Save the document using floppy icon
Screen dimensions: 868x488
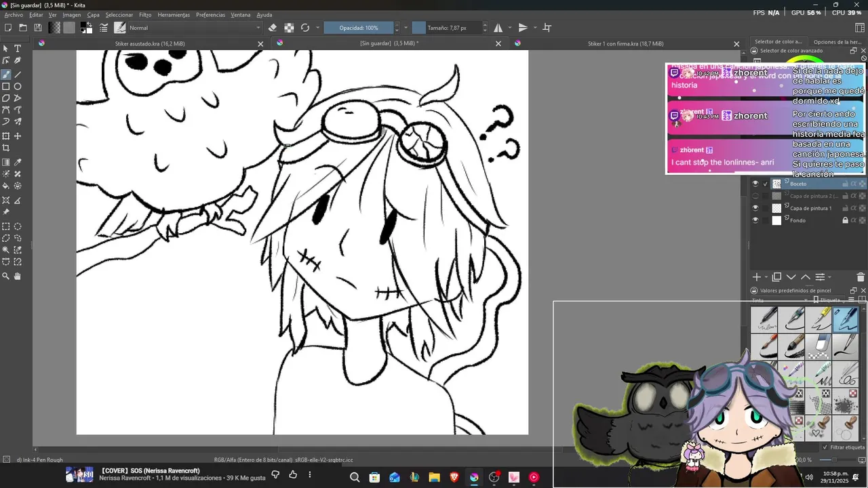[37, 28]
